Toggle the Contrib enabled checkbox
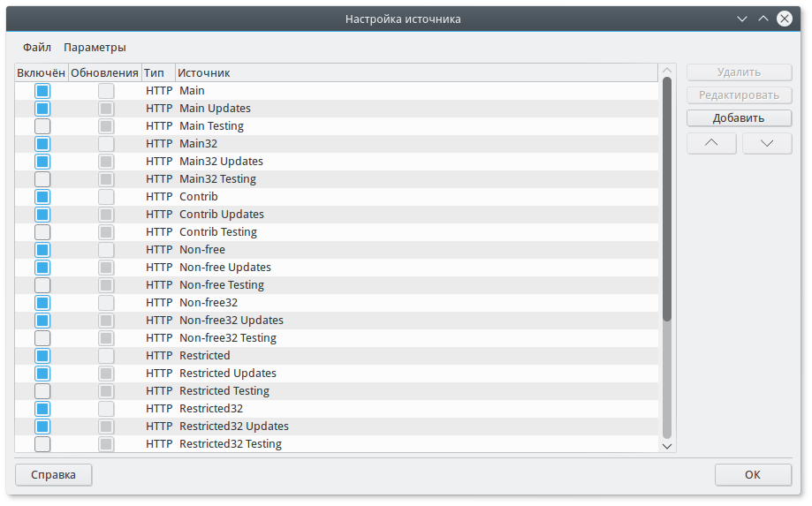The width and height of the screenshot is (812, 506). [42, 197]
